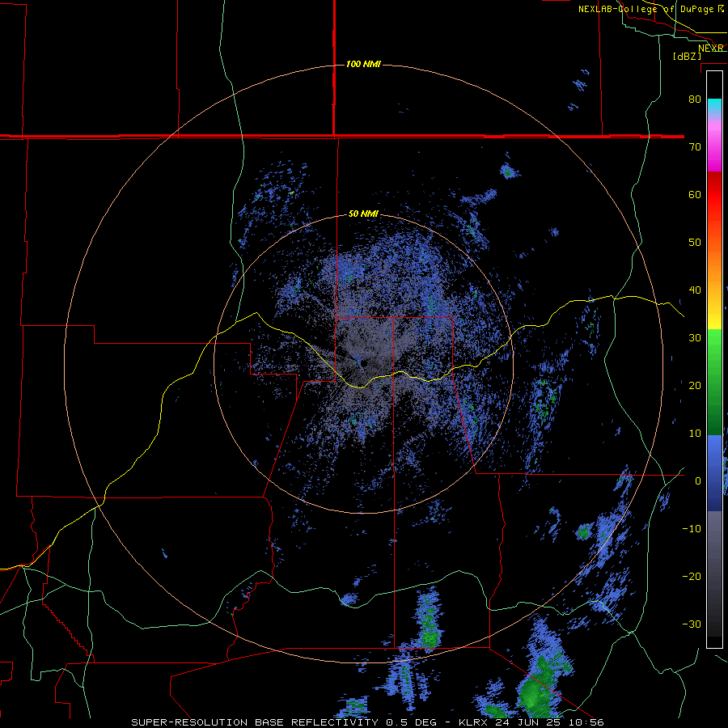
Task: Click the -30 dBZ scale label
Action: tap(692, 624)
